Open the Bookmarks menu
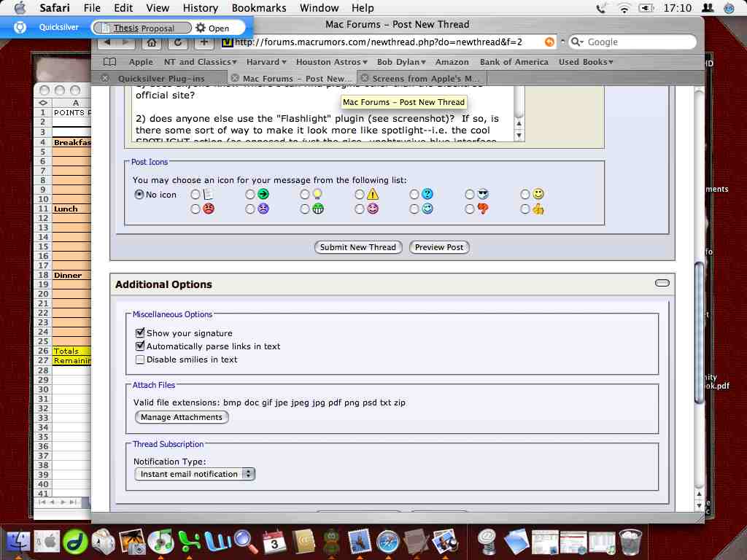The image size is (747, 560). [259, 8]
